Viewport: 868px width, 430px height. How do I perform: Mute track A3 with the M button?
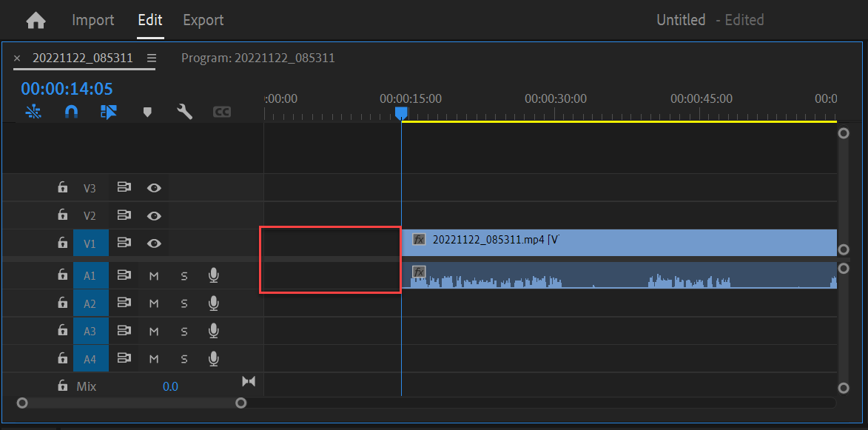click(154, 332)
